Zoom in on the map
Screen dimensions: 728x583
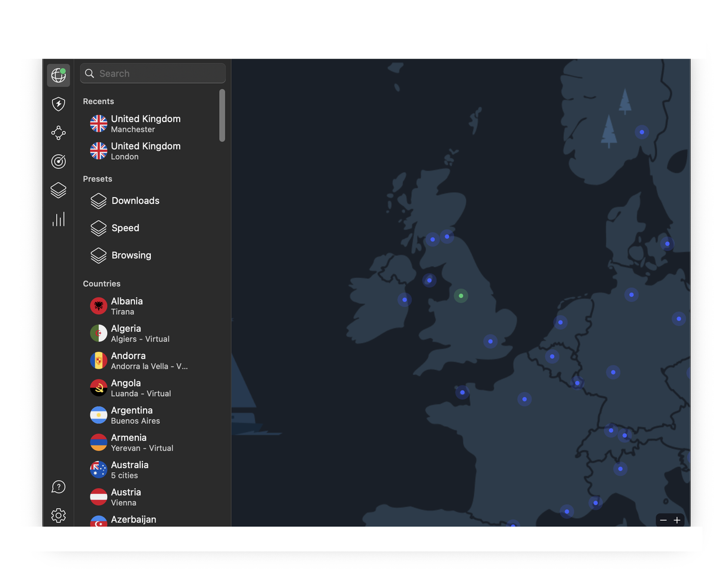tap(677, 520)
